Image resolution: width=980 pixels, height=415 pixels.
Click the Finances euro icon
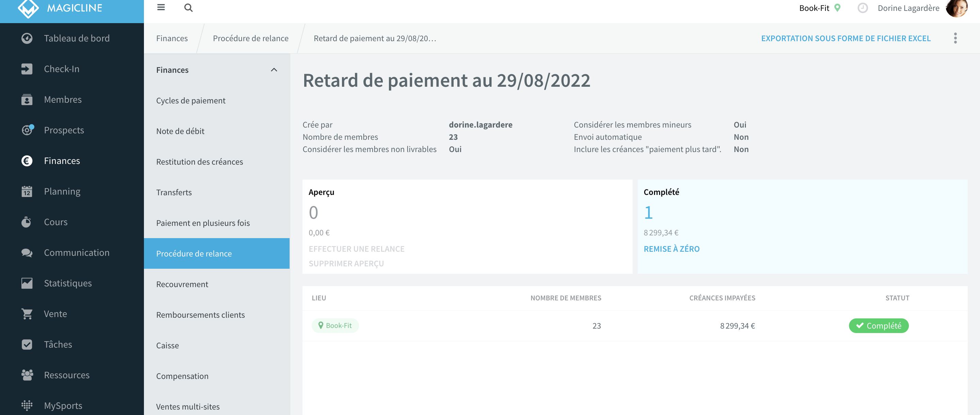point(27,161)
